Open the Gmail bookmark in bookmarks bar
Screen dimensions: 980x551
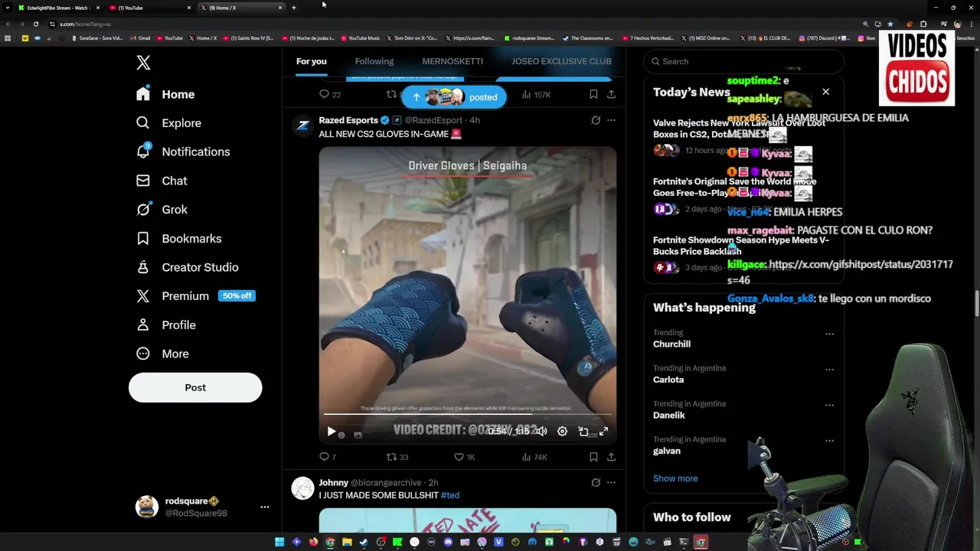click(140, 37)
